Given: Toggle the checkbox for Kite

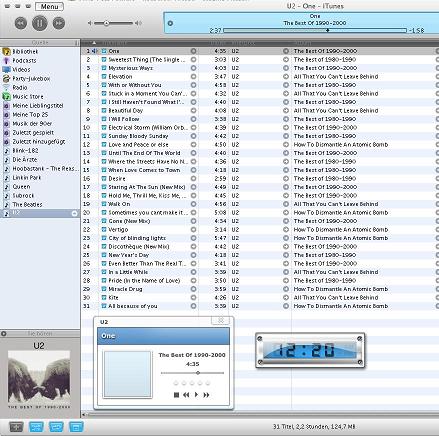Looking at the screenshot, I should click(x=104, y=298).
